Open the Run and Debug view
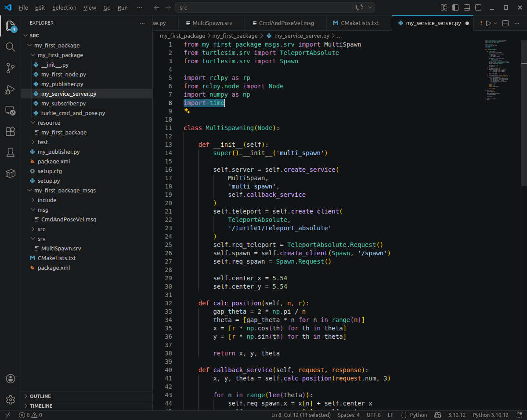Image resolution: width=527 pixels, height=420 pixels. [x=10, y=89]
